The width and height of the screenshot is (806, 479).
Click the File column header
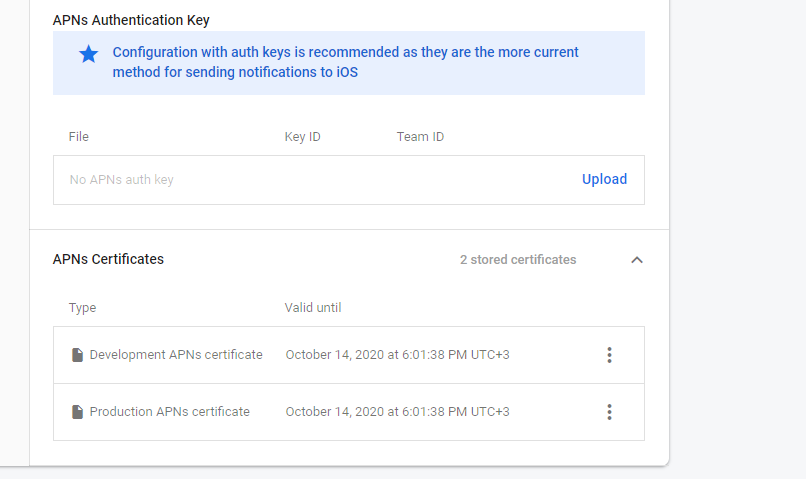tap(79, 137)
